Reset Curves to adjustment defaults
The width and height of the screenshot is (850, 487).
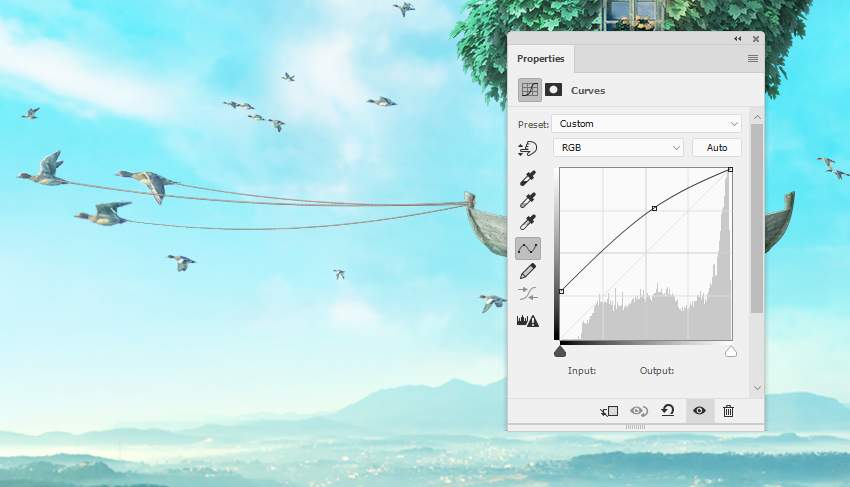click(x=668, y=411)
